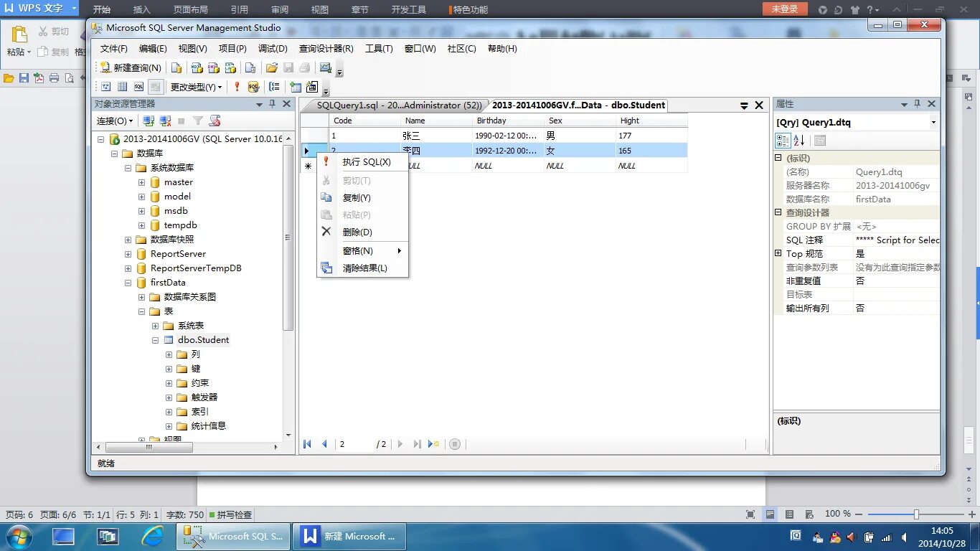This screenshot has width=980, height=551.
Task: Open the 文件(F) menu
Action: [113, 49]
